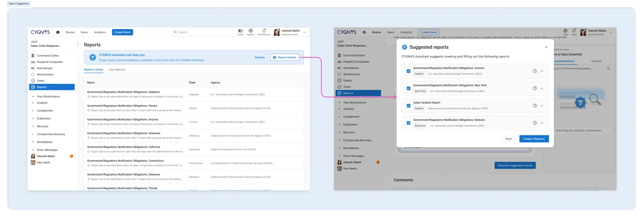Click People & Companies icon in Reports library window
This screenshot has width=644, height=218.
tap(33, 62)
